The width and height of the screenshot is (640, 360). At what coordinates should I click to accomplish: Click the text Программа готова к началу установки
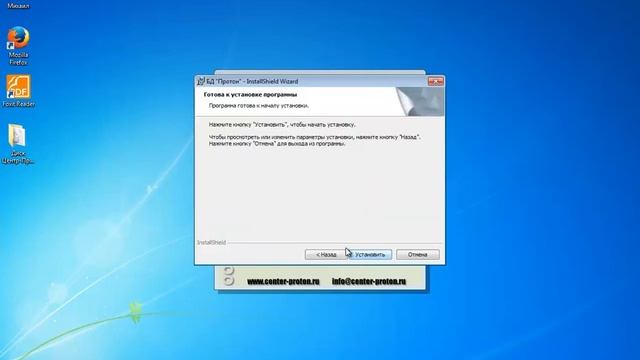pos(259,105)
